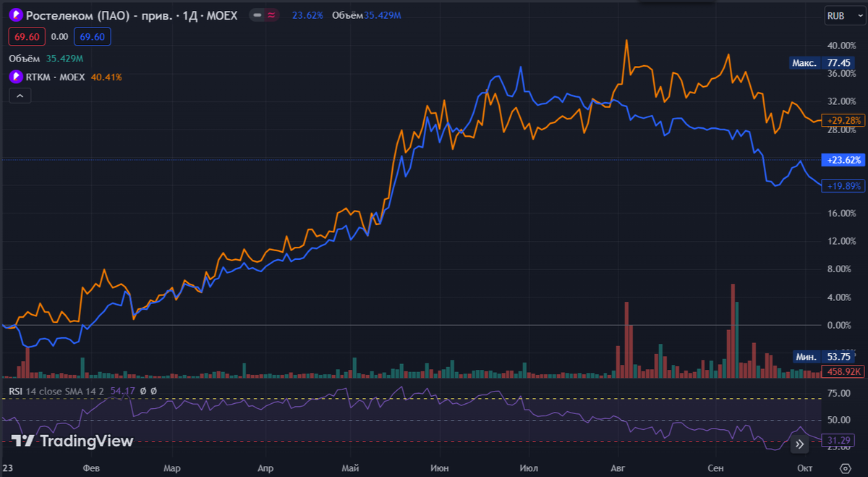Select the RTKM · MOEX comparison legend

pyautogui.click(x=56, y=77)
